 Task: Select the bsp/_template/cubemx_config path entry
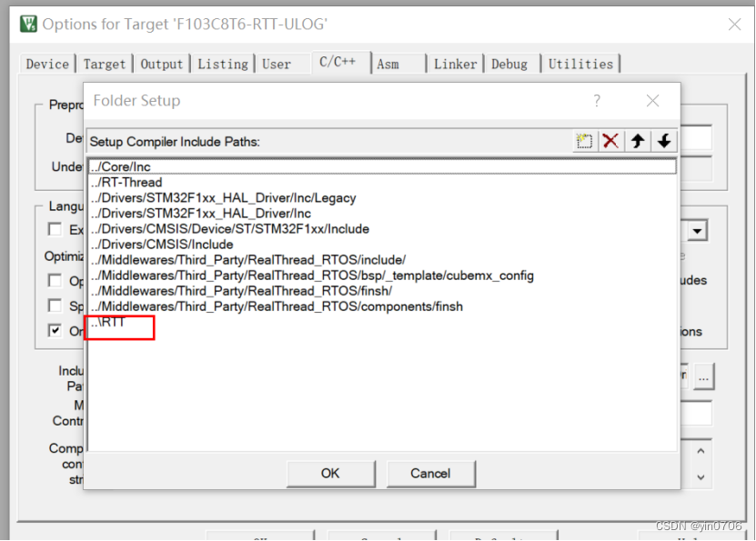coord(382,276)
